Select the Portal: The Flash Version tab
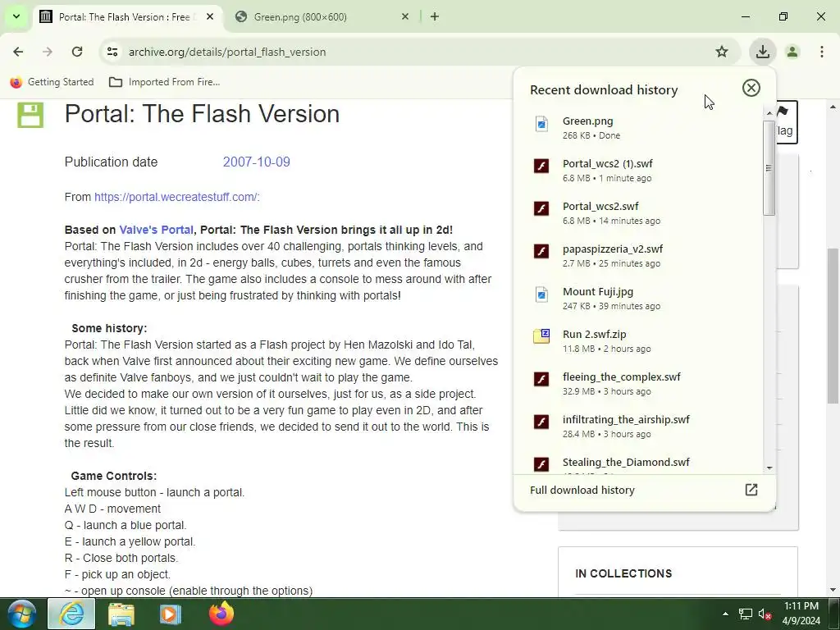The width and height of the screenshot is (840, 630). (127, 16)
